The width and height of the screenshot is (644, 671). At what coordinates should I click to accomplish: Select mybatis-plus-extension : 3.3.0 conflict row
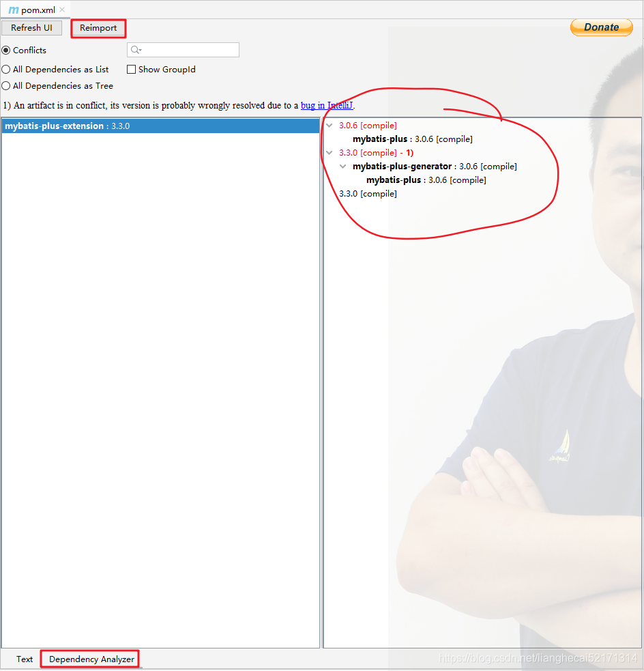(160, 126)
